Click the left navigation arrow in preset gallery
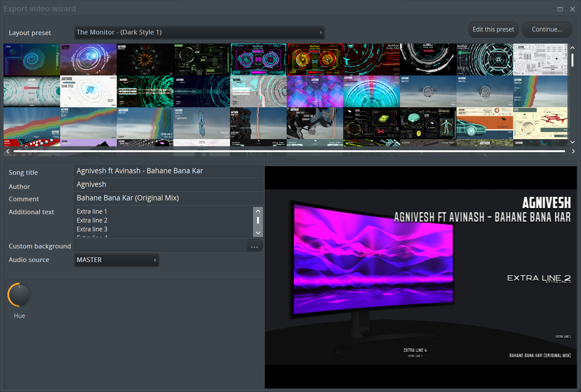Viewport: 581px width, 392px height. pos(7,151)
